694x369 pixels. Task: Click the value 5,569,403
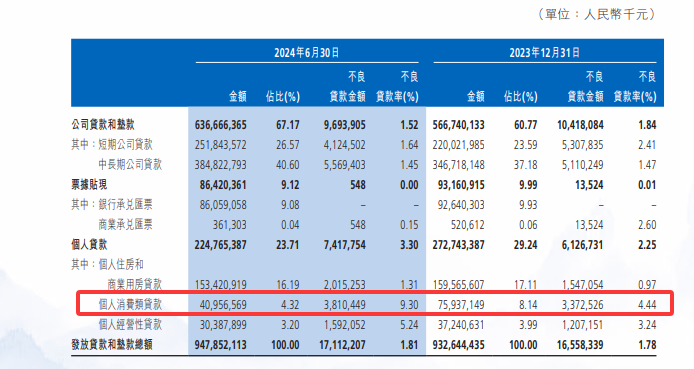pyautogui.click(x=345, y=165)
